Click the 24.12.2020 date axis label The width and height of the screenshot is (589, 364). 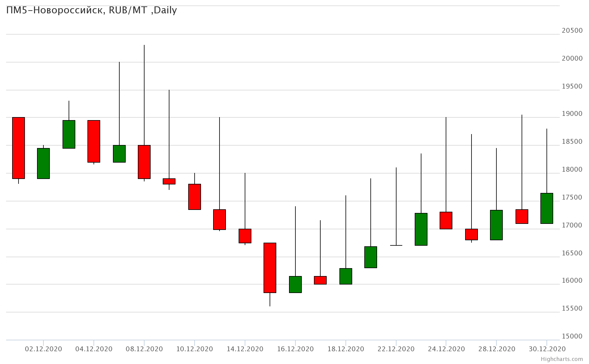446,349
